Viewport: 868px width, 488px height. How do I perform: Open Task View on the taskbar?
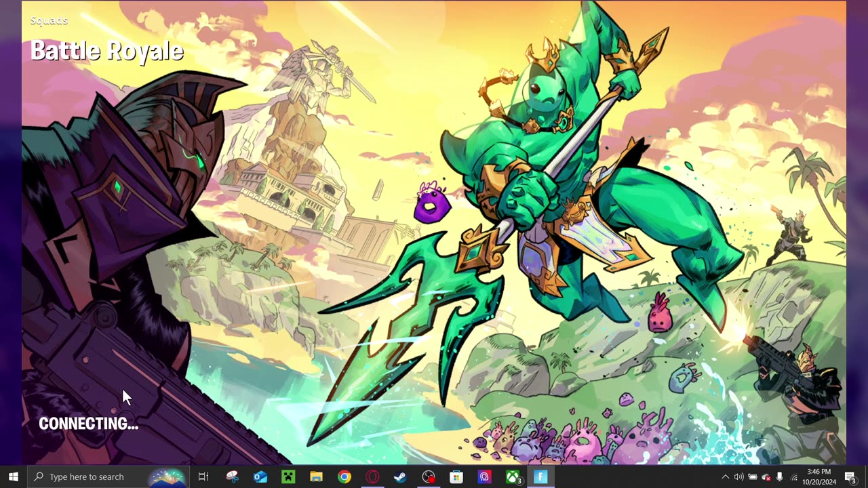coord(203,476)
